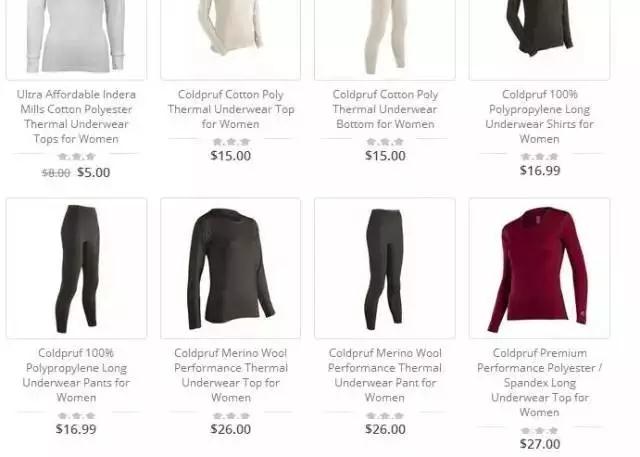The image size is (640, 457).
Task: Open Coldpruf Polypropylene Long Underwear Pants link
Action: [x=76, y=375]
